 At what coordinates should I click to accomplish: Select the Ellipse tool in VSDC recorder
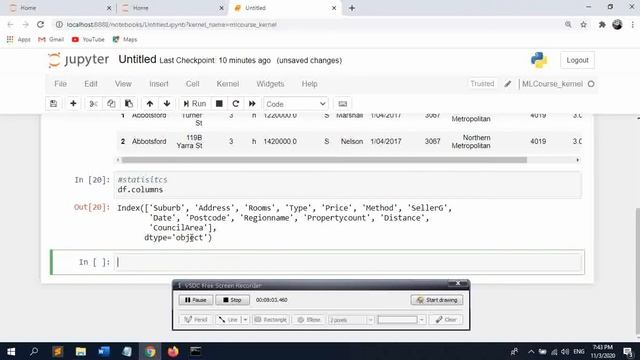(309, 320)
